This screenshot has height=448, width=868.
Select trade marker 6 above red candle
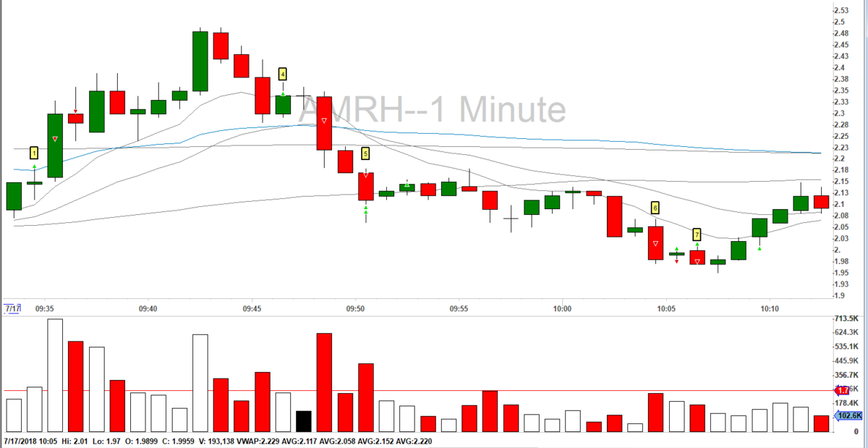[x=655, y=208]
